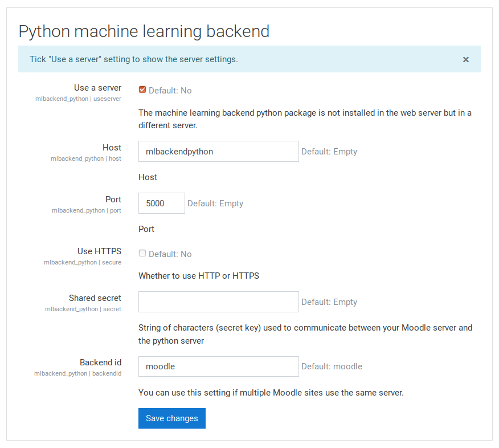Click the "mlbackend_python | useserver" identifier text
Viewport: 499px width, 448px height.
78,99
